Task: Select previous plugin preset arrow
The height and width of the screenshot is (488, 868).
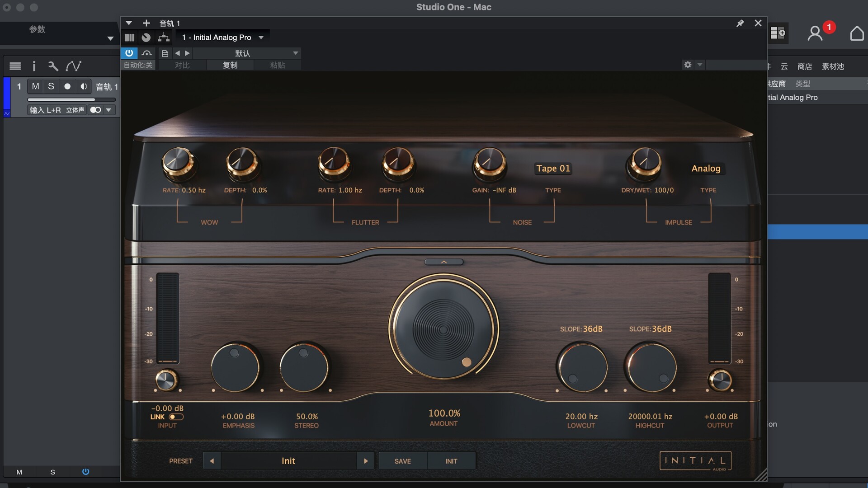Action: (212, 461)
